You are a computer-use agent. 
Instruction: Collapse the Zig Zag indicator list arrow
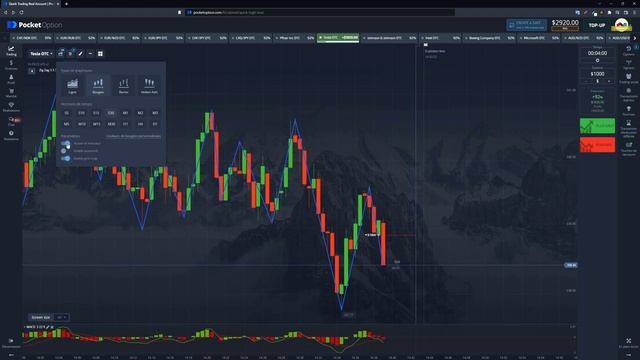coord(32,71)
